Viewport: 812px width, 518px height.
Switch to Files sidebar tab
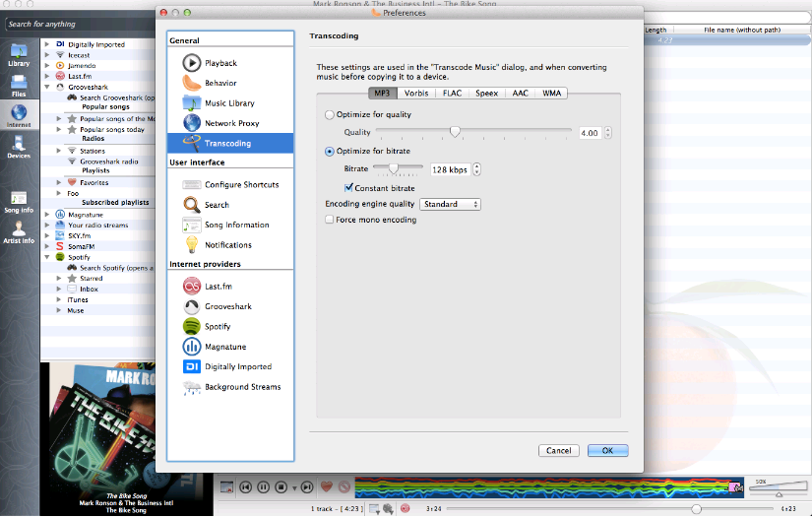(19, 86)
